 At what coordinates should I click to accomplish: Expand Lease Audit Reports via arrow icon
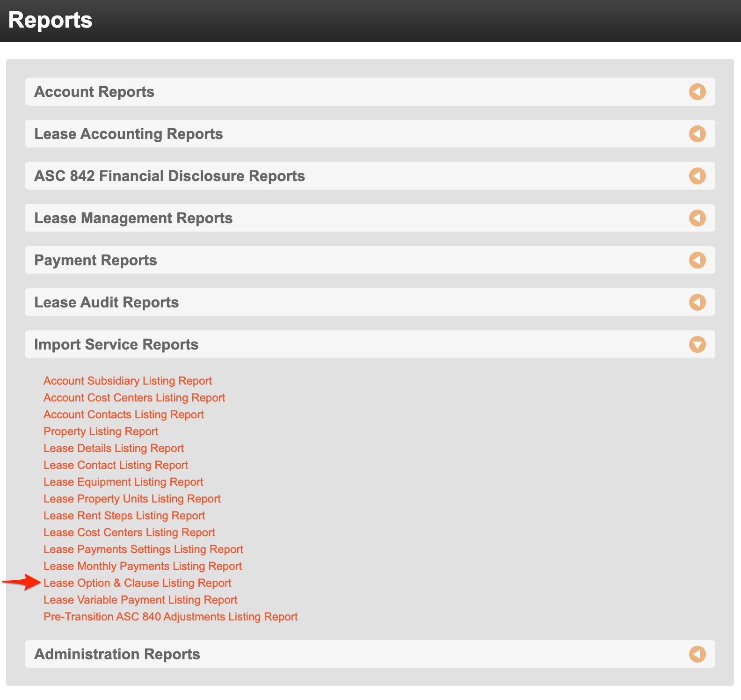coord(697,302)
